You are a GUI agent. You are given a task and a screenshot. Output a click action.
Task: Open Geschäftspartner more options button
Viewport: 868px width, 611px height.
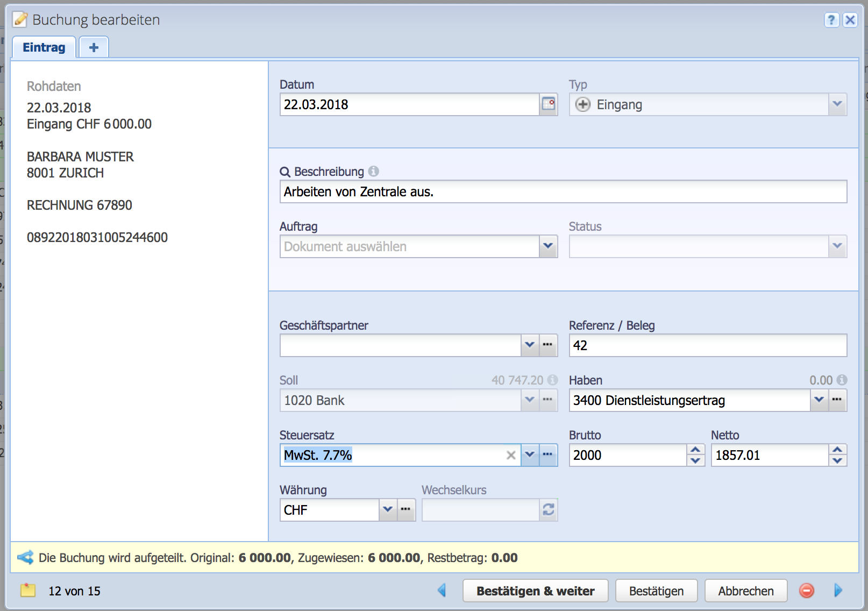pyautogui.click(x=547, y=345)
